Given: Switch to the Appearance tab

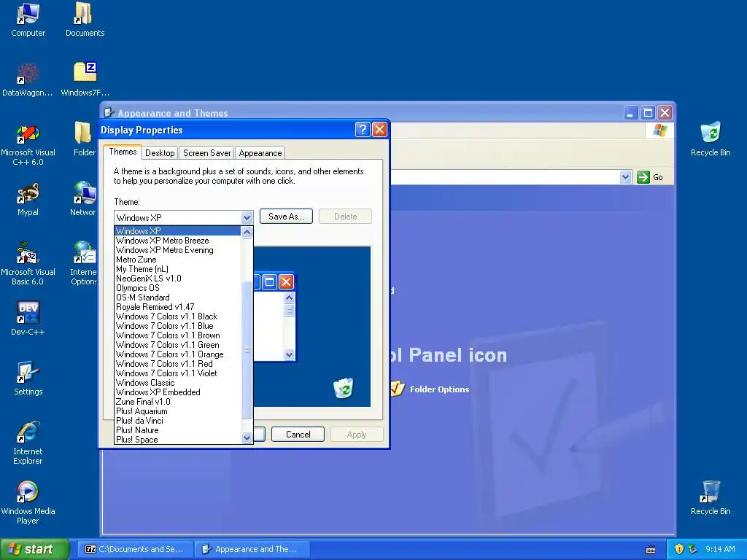Looking at the screenshot, I should coord(260,153).
